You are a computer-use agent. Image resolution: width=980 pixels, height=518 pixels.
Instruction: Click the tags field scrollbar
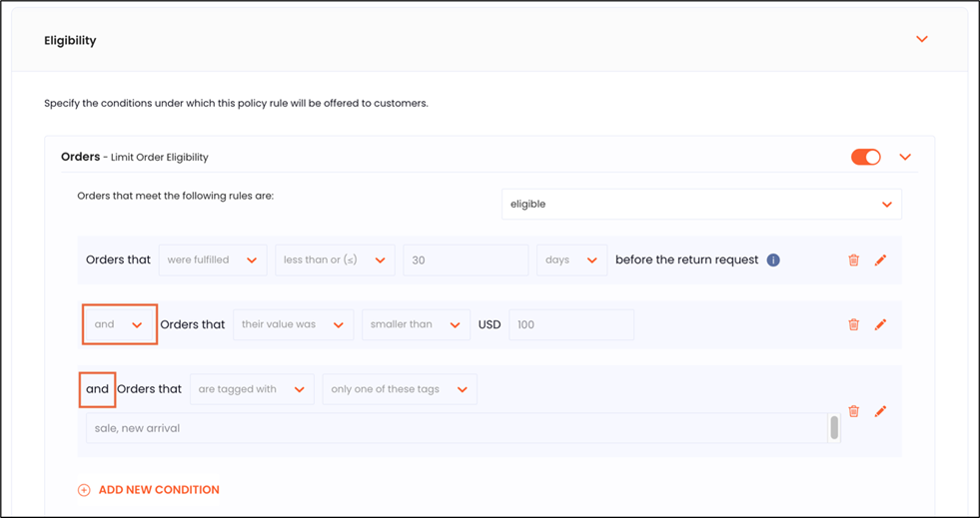(834, 428)
